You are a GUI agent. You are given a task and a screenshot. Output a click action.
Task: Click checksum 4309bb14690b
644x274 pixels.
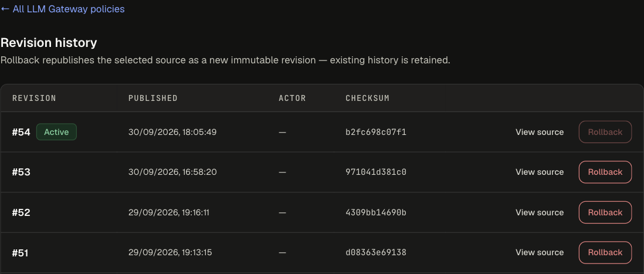click(x=376, y=212)
